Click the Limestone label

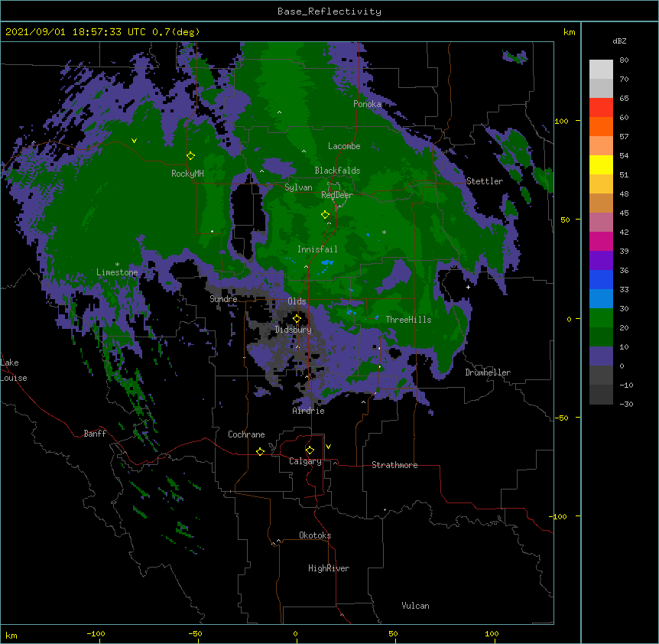tap(117, 272)
